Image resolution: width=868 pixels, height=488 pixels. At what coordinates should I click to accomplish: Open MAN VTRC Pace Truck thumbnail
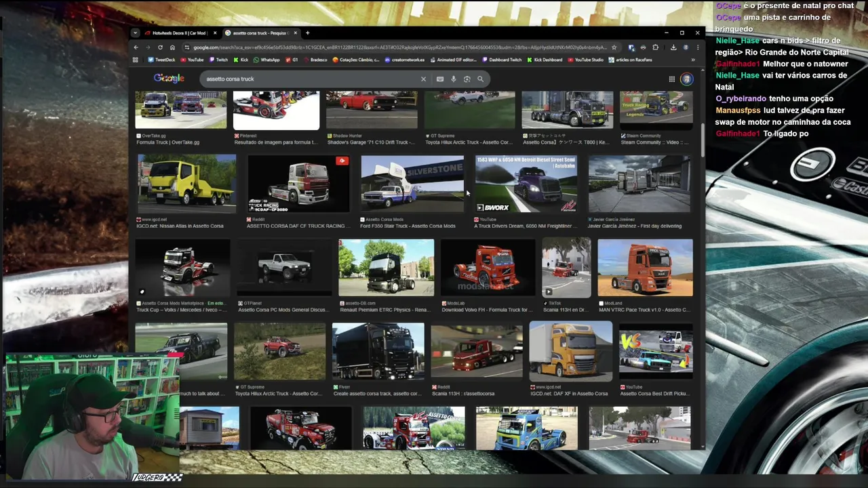(x=645, y=268)
